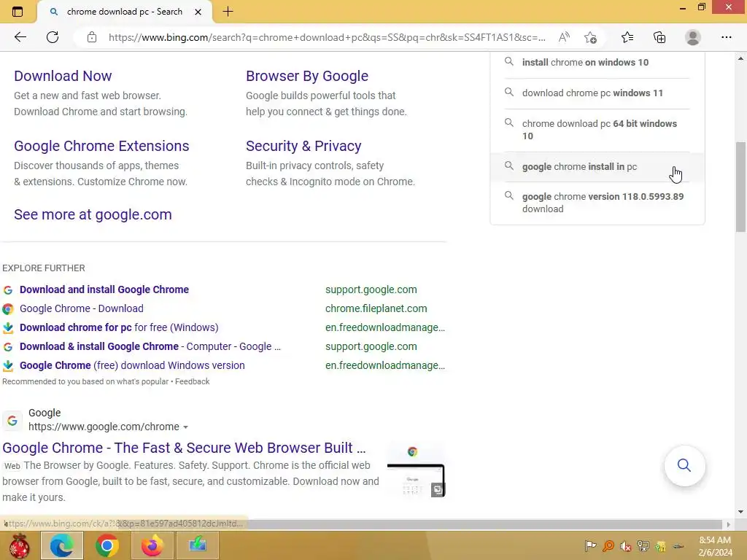The image size is (747, 560).
Task: Open the Favorites list icon
Action: click(x=627, y=37)
